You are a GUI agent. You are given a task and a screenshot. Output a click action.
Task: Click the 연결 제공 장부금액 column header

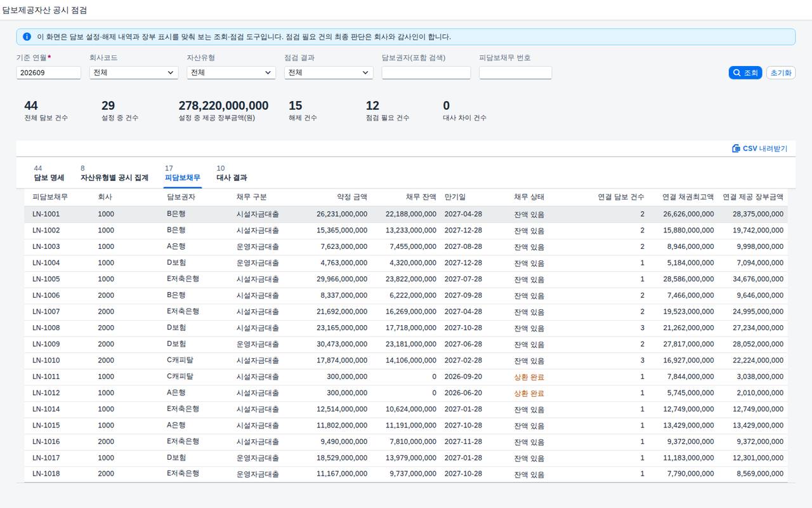[x=753, y=197]
